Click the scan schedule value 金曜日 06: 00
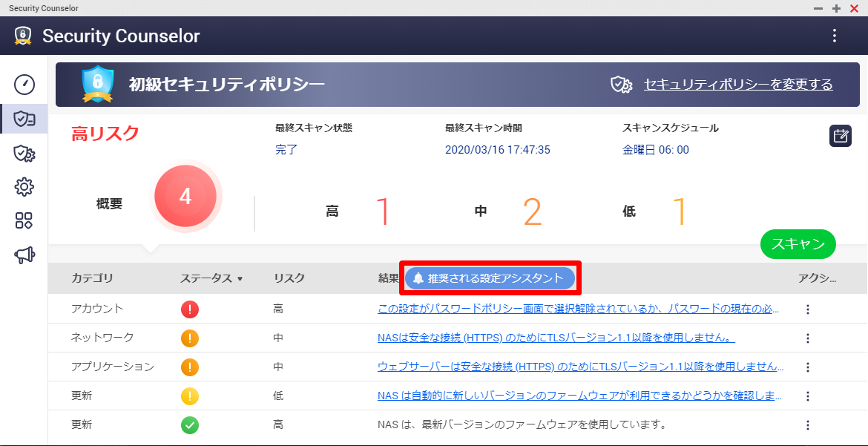 656,150
